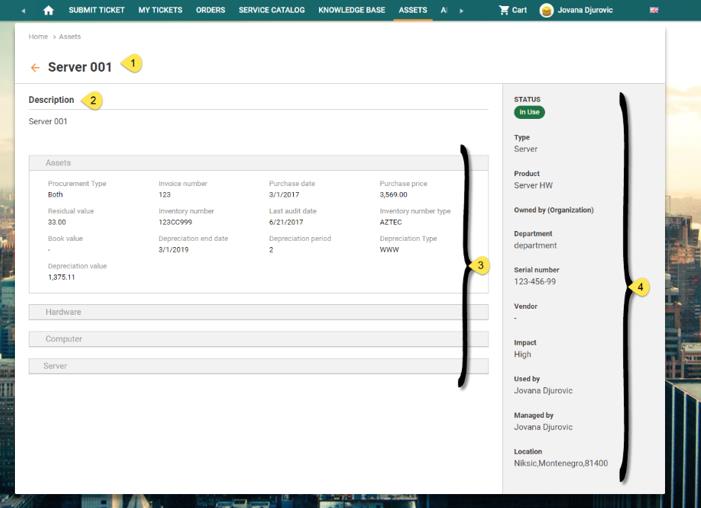
Task: Switch to Knowledge Base
Action: (351, 10)
